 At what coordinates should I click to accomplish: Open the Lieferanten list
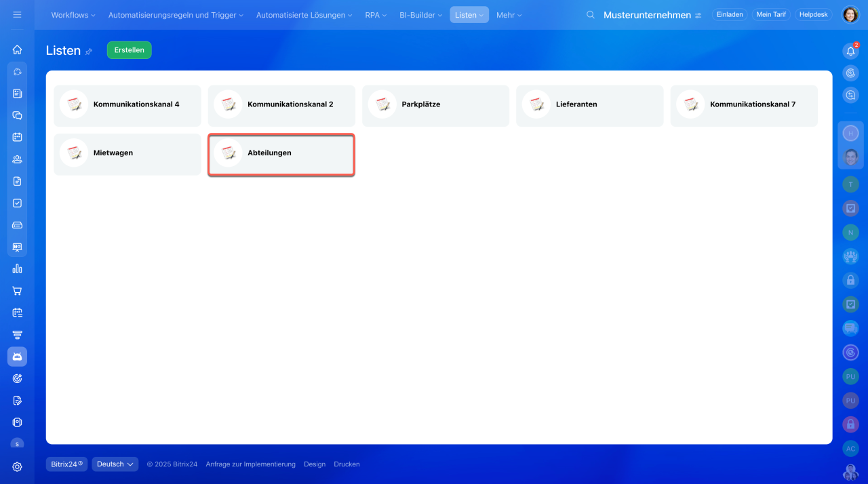589,105
